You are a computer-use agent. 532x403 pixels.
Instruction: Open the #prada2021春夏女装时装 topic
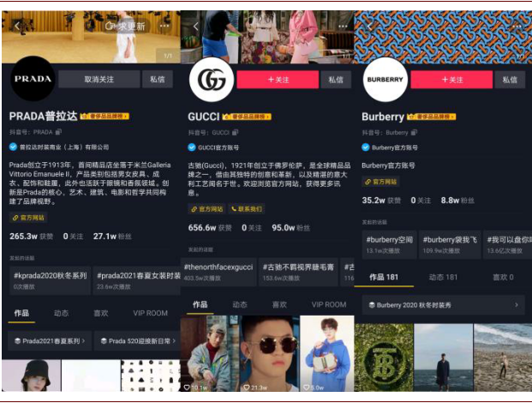(137, 280)
